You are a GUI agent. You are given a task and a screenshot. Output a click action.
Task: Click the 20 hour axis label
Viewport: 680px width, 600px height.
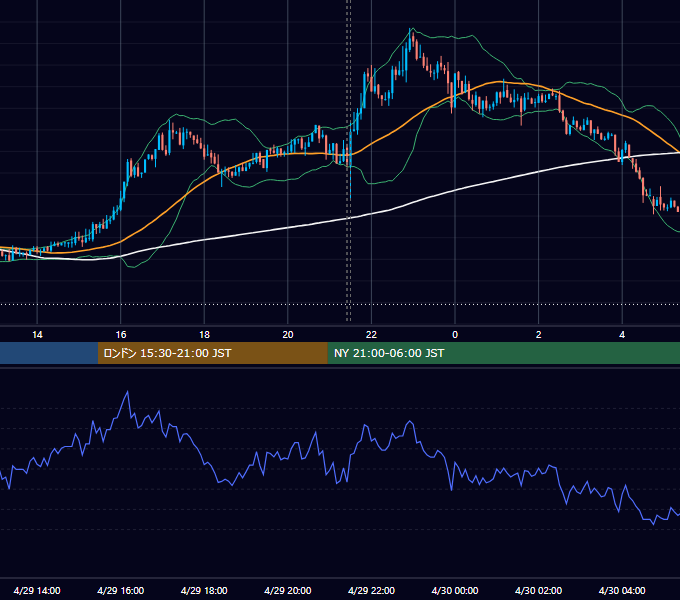pos(288,335)
